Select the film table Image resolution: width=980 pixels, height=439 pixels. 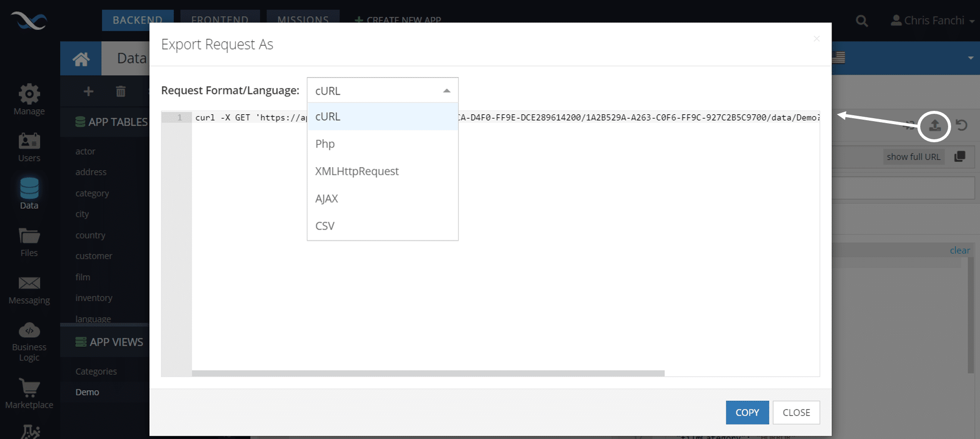(x=83, y=277)
